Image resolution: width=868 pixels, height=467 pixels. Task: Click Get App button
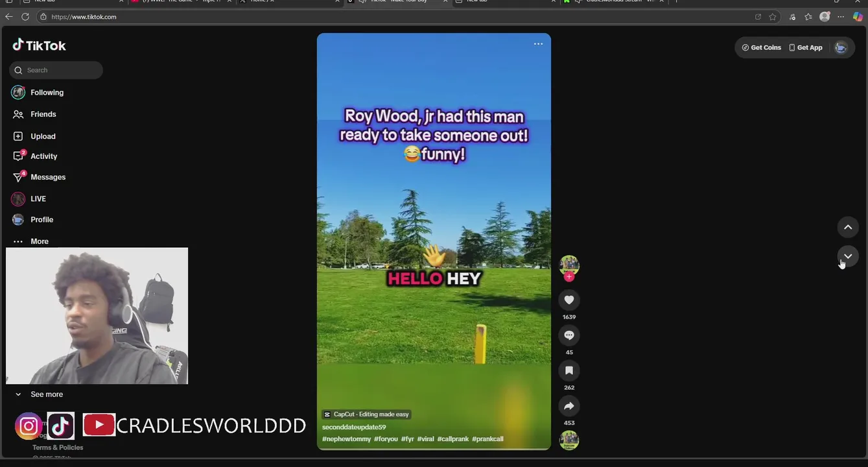806,47
